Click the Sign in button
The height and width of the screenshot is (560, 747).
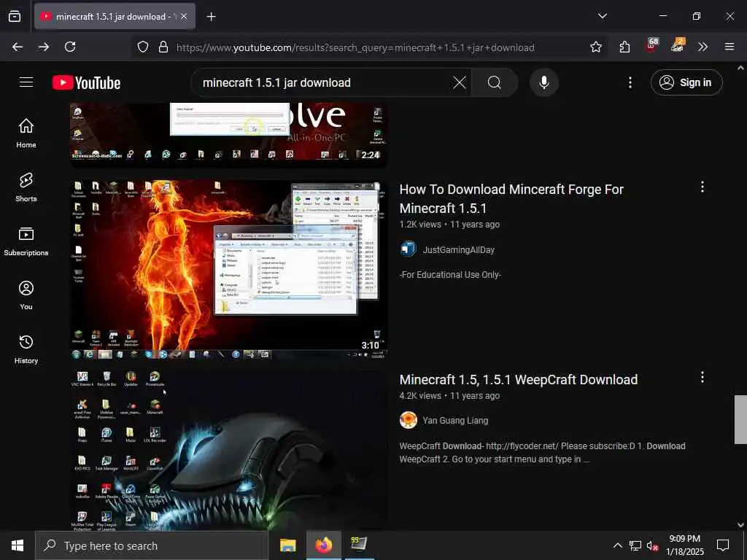coord(686,82)
